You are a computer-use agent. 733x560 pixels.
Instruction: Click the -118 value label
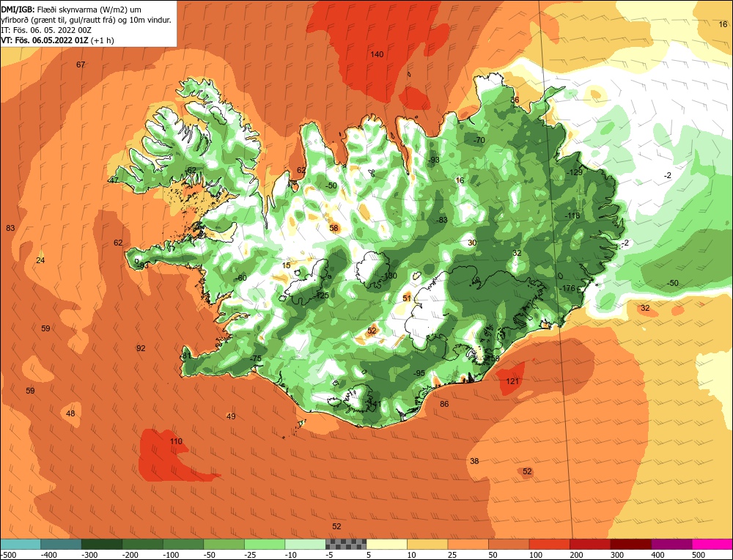coord(572,215)
